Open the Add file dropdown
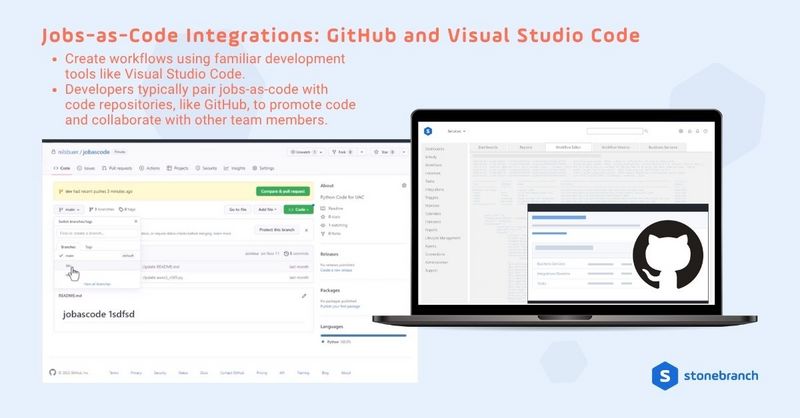This screenshot has width=800, height=418. tap(267, 209)
